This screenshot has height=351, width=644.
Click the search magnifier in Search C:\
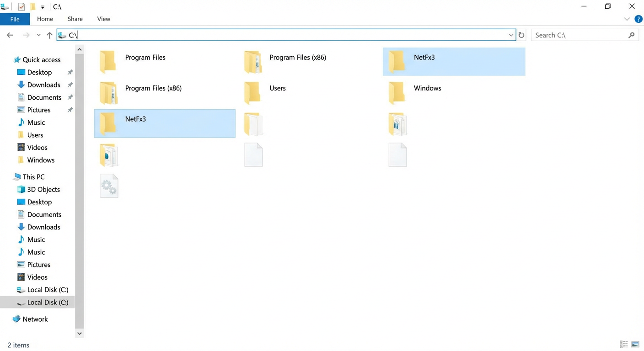(x=632, y=35)
